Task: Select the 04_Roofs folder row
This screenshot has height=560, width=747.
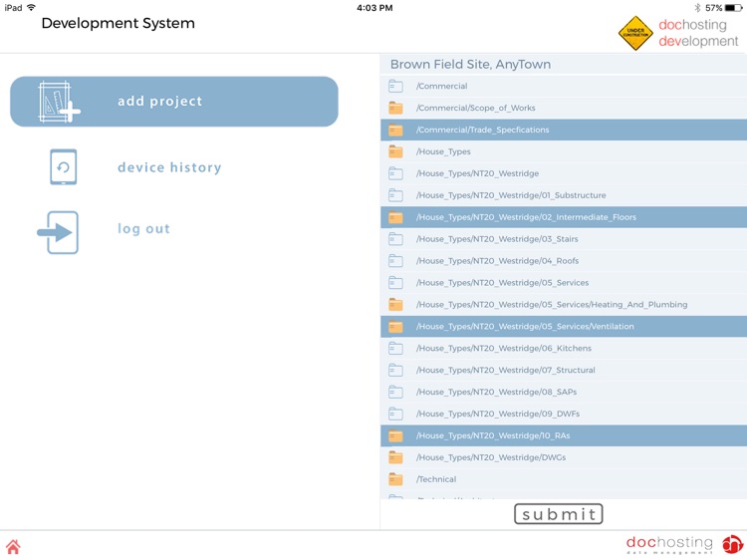Action: [564, 261]
